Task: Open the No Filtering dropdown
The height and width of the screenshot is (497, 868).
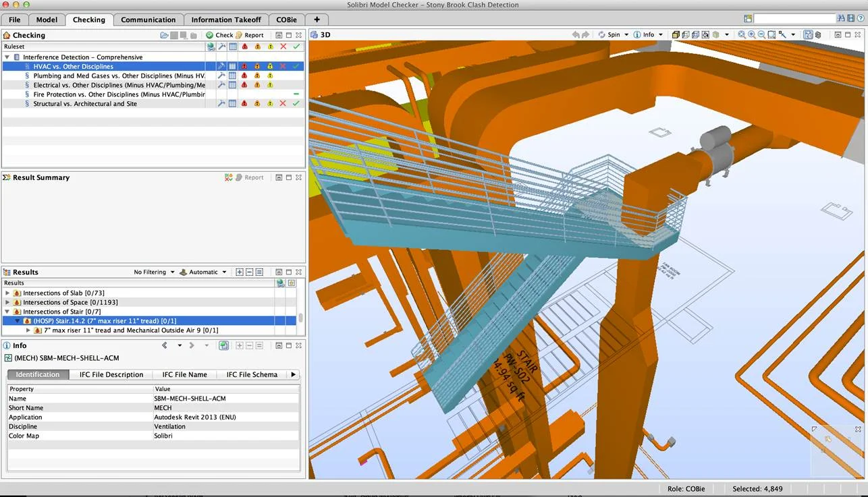Action: point(154,272)
